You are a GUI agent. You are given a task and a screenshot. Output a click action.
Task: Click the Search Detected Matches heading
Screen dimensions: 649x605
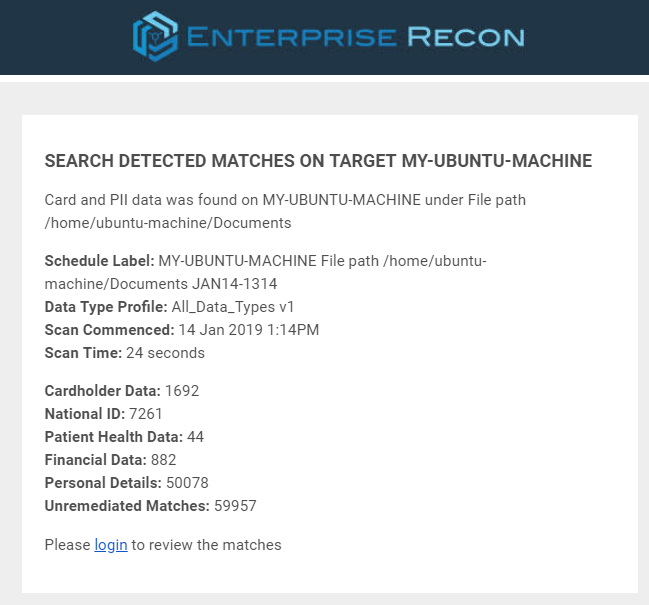(319, 161)
